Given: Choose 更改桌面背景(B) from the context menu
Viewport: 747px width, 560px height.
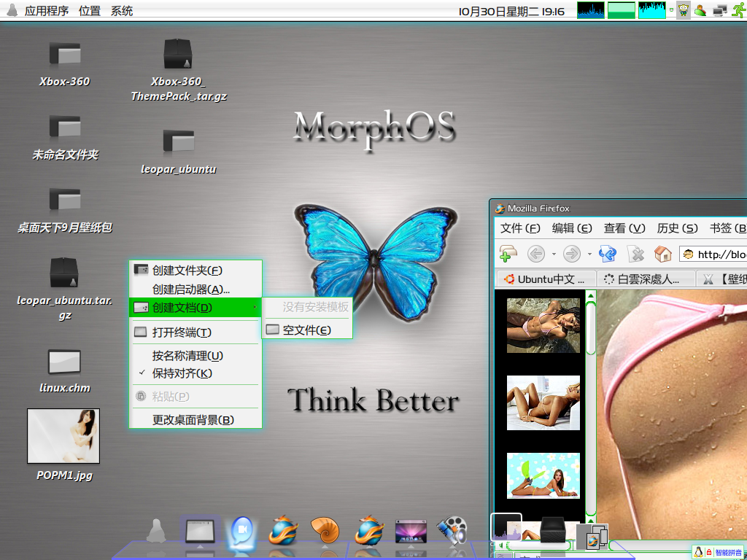Looking at the screenshot, I should click(196, 420).
